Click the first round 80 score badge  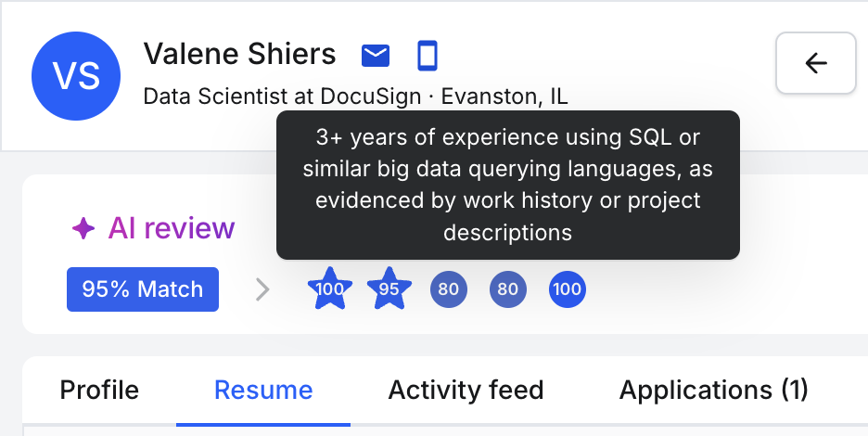(x=449, y=289)
